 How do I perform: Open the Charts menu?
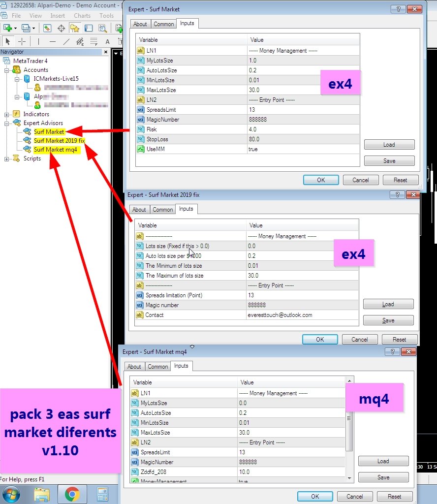(x=82, y=16)
